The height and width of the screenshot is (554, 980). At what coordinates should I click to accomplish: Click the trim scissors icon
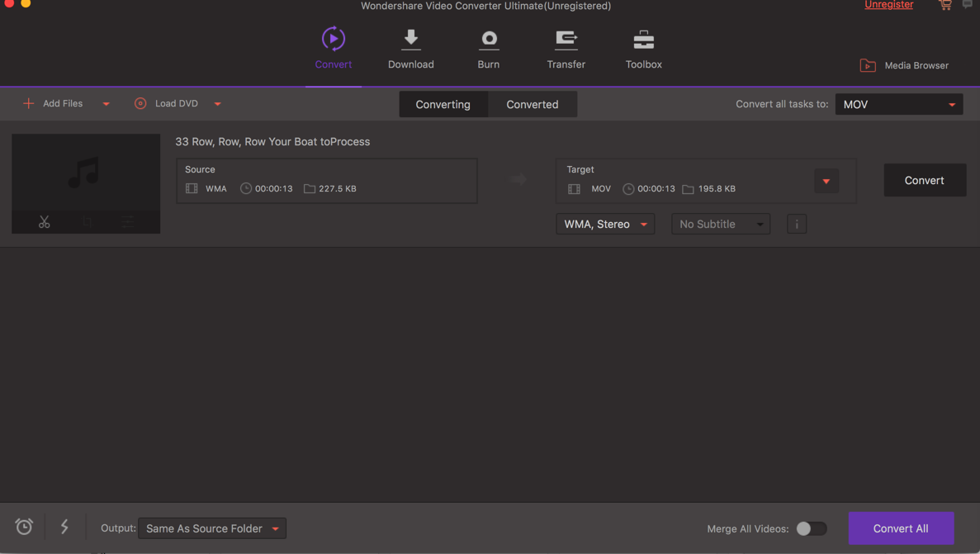click(x=44, y=222)
